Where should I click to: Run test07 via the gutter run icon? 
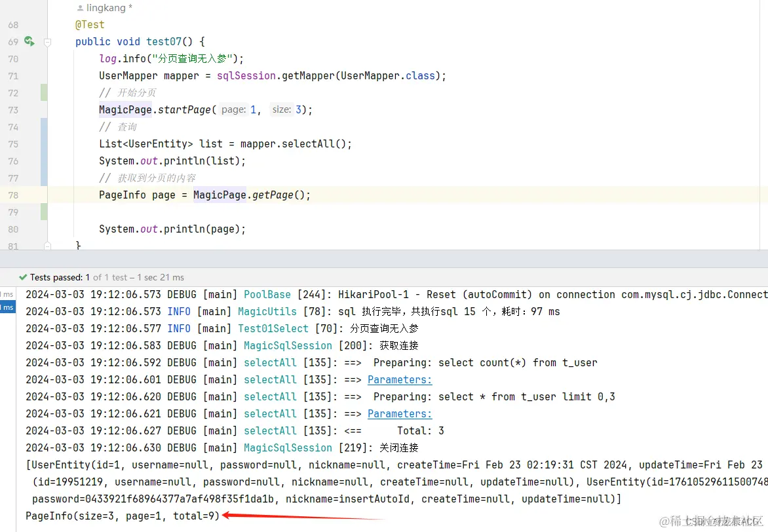(29, 42)
